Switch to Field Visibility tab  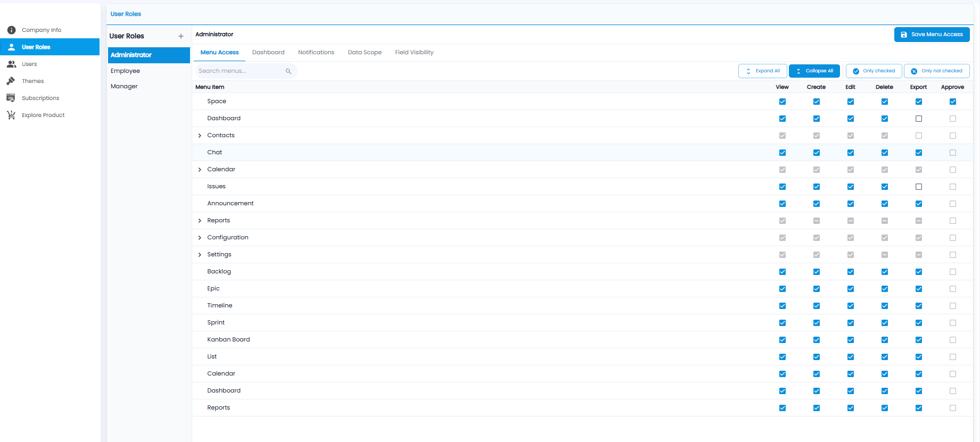click(x=414, y=52)
